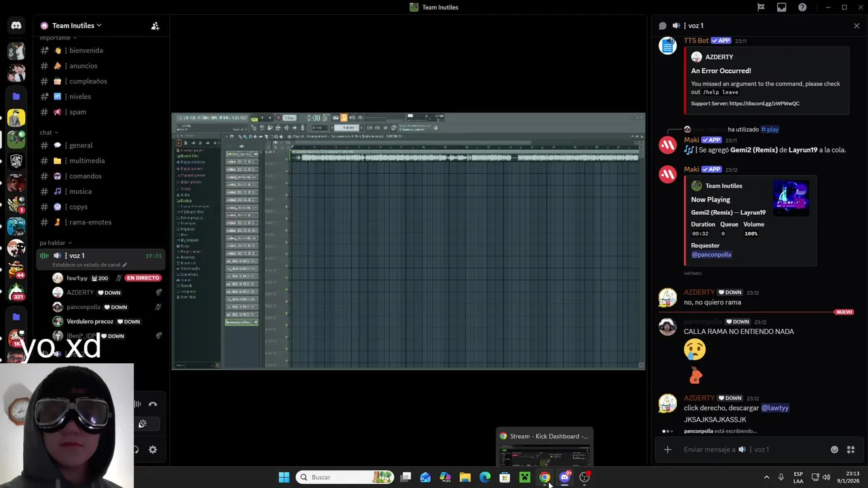868x488 pixels.
Task: Click the play slash command mention
Action: pos(770,129)
